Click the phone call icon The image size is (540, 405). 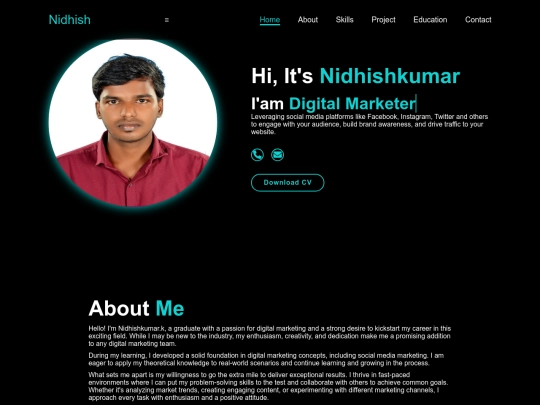pos(257,155)
